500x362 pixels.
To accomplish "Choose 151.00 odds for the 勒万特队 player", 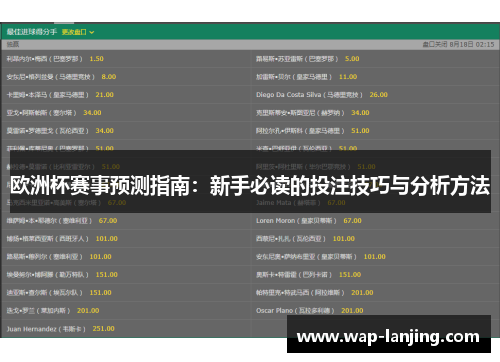I will (x=106, y=275).
